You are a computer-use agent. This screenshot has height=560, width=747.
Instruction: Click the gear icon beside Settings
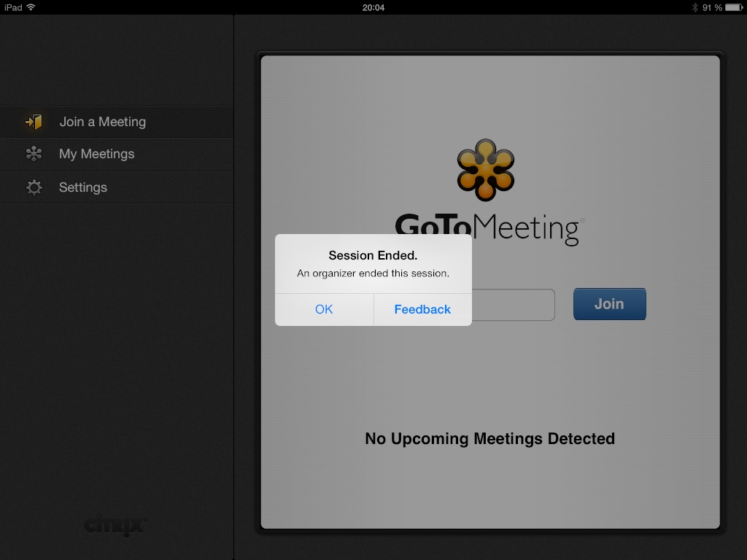(x=34, y=187)
